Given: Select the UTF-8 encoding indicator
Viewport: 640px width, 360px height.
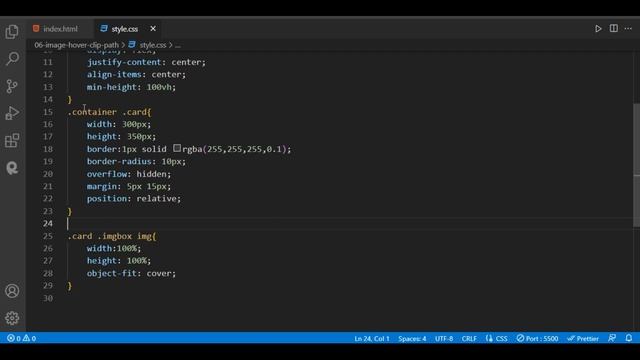Looking at the screenshot, I should [444, 338].
